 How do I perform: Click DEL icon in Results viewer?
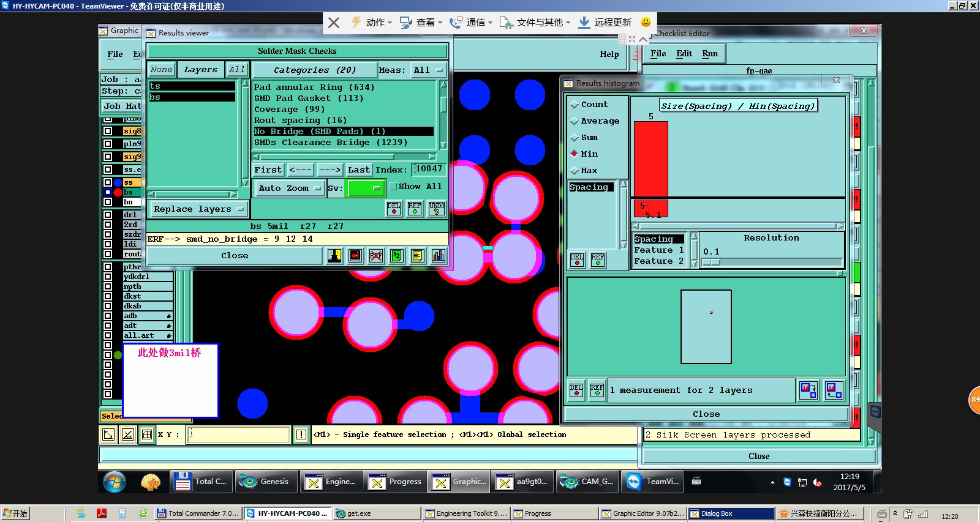click(x=394, y=209)
